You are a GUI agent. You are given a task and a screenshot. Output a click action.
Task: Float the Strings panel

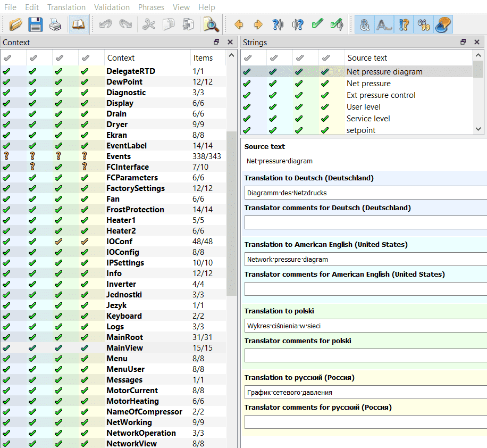pos(463,42)
